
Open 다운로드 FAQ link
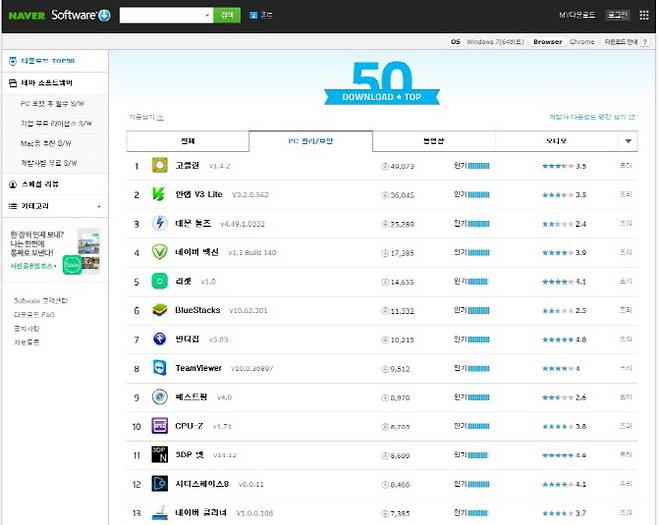[x=34, y=314]
